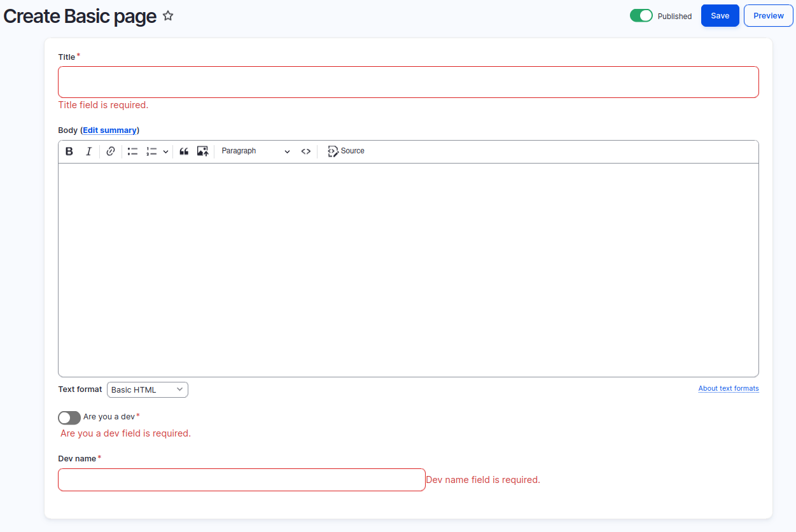Insert a bulleted list

tap(132, 151)
